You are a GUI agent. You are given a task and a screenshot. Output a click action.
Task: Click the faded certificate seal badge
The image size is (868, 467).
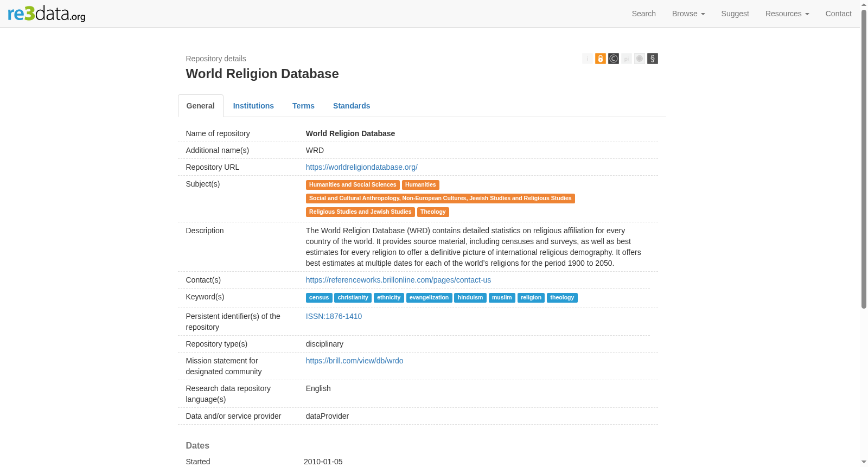coord(640,59)
